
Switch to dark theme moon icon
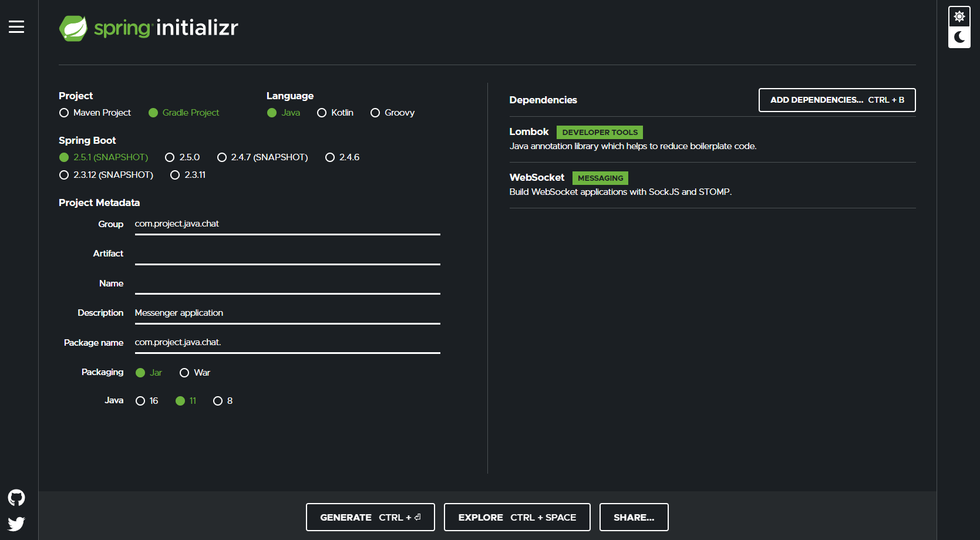pos(959,37)
